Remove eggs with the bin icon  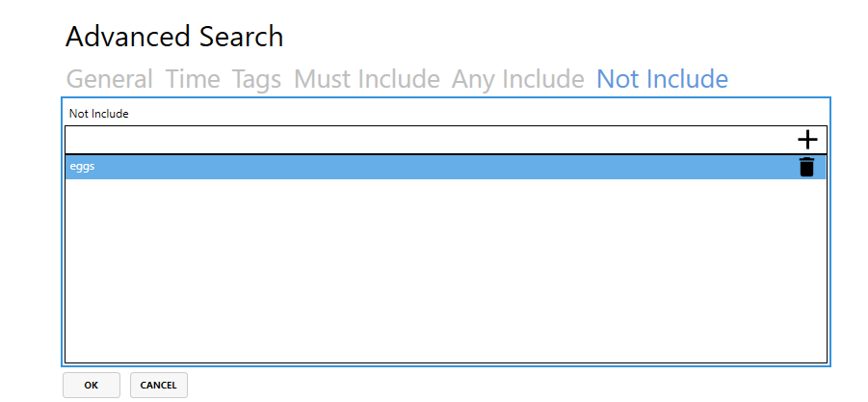[x=807, y=167]
